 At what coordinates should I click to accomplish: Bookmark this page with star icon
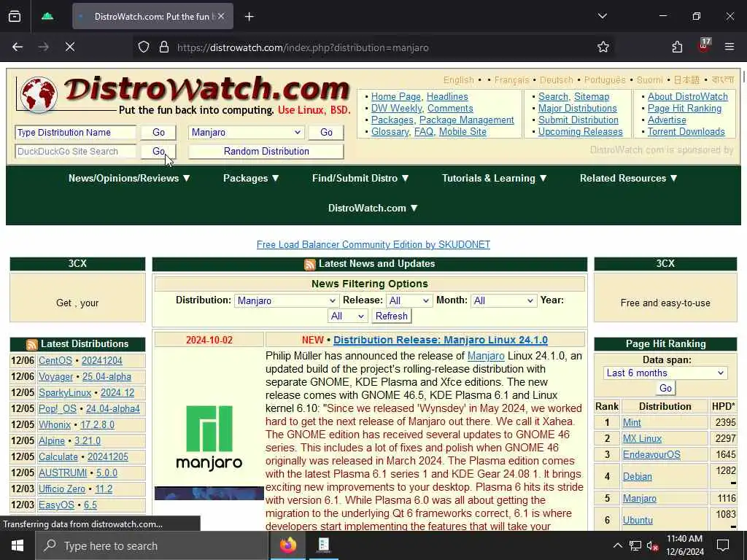pos(603,47)
